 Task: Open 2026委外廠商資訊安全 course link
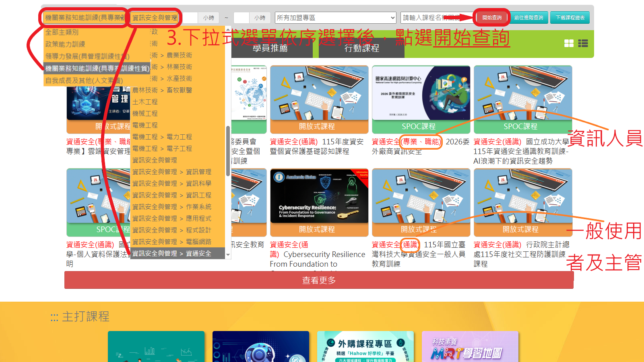pyautogui.click(x=421, y=146)
